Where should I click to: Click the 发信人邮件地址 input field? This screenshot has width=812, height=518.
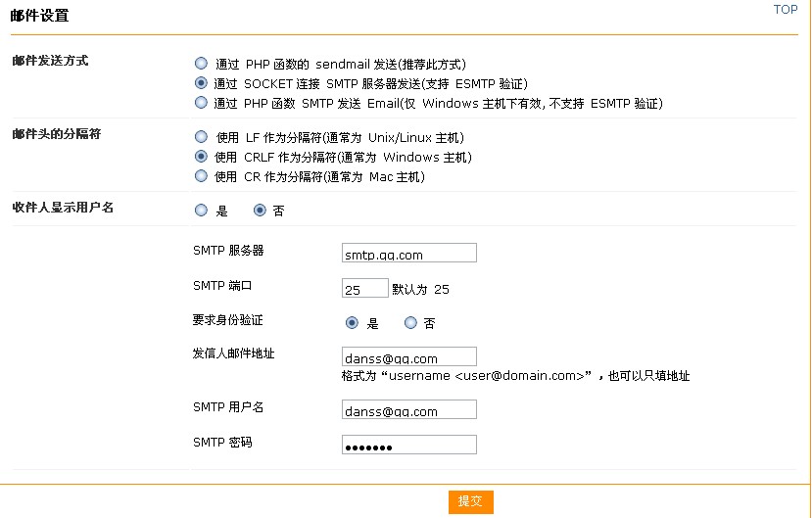tap(409, 356)
